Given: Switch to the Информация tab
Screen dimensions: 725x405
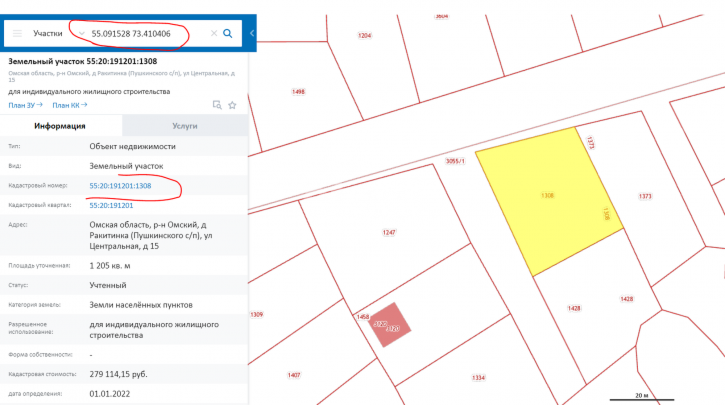Looking at the screenshot, I should pyautogui.click(x=60, y=126).
